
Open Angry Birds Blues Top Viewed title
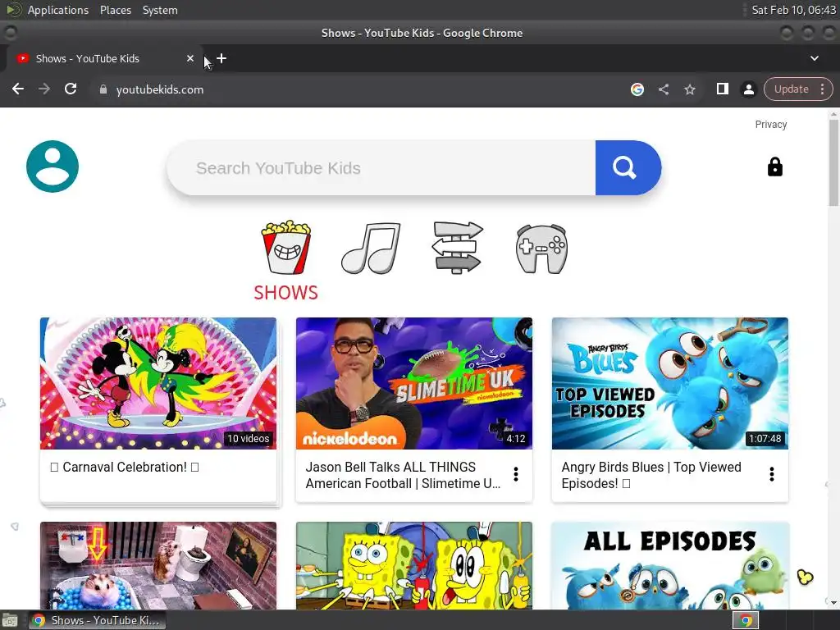pyautogui.click(x=651, y=475)
